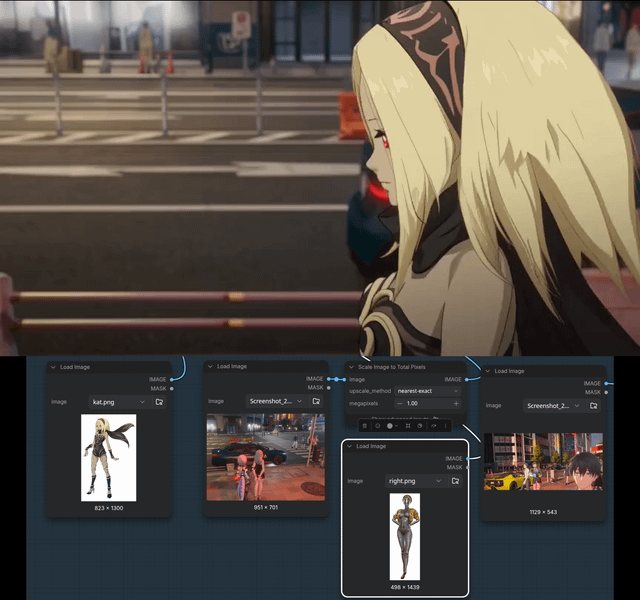The height and width of the screenshot is (600, 640).
Task: Open the node color picker in the selection toolbar
Action: (x=392, y=426)
